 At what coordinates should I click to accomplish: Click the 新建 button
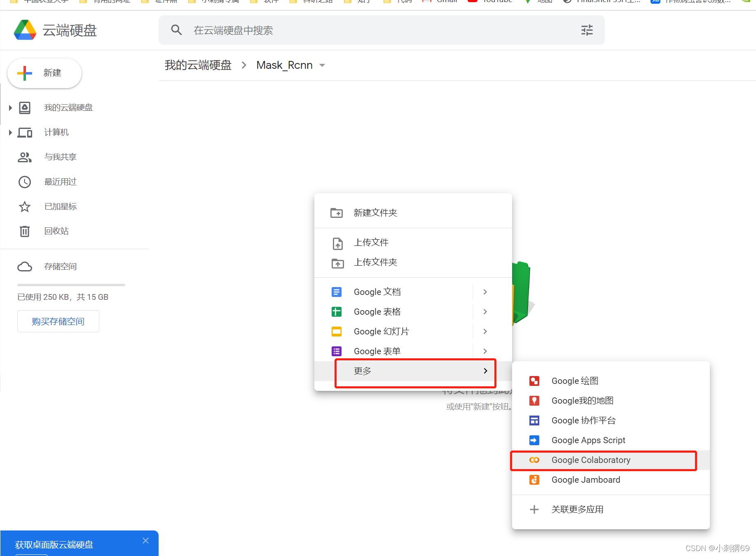(44, 73)
